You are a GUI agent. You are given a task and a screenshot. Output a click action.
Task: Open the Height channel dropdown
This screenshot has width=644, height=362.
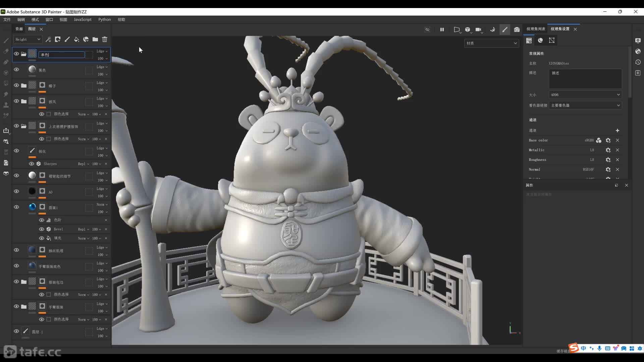coord(28,39)
